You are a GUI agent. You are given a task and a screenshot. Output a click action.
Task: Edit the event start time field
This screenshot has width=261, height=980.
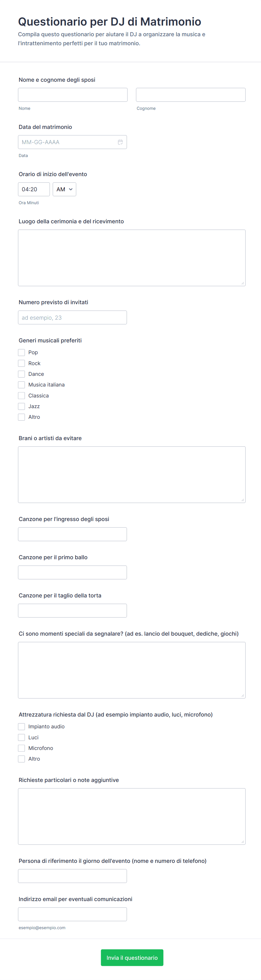tap(33, 189)
